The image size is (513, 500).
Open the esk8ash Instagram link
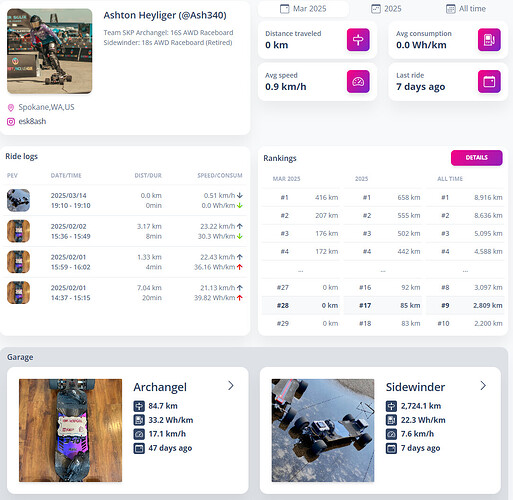(32, 121)
